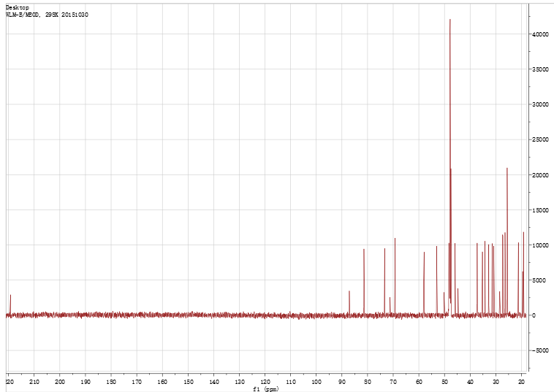Click the small peak near 219 ppm
Image resolution: width=554 pixels, height=392 pixels.
pos(11,305)
